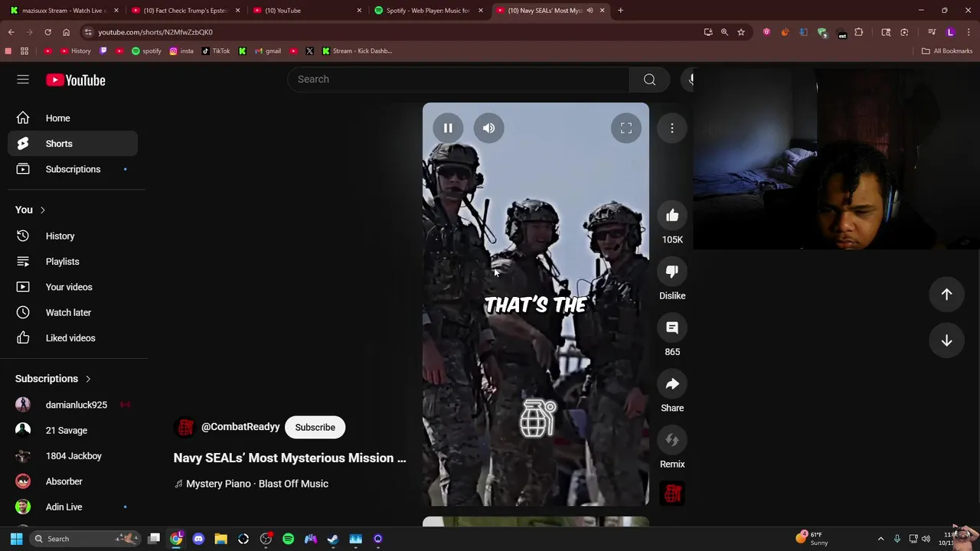980x551 pixels.
Task: Open the TikTok bookmark
Action: coord(215,51)
